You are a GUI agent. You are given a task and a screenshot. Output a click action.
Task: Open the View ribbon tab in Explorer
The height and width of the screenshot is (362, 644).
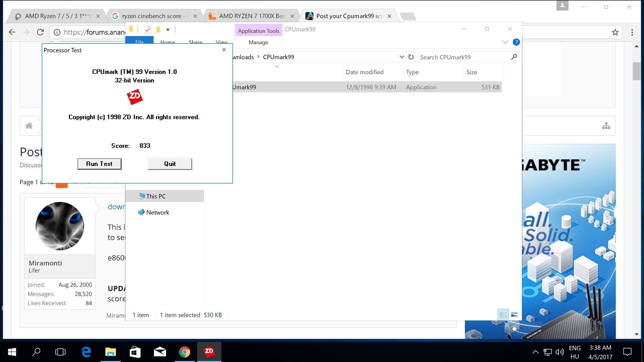(x=221, y=42)
